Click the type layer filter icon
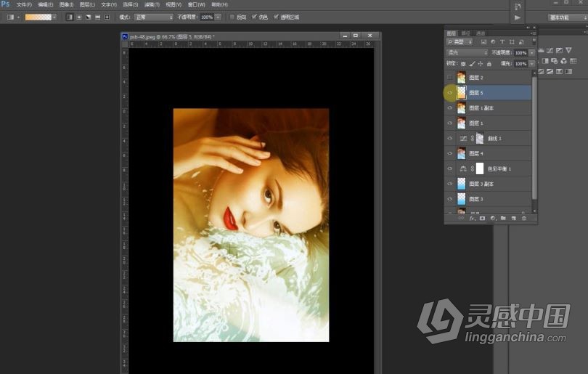This screenshot has width=588, height=374. point(502,42)
